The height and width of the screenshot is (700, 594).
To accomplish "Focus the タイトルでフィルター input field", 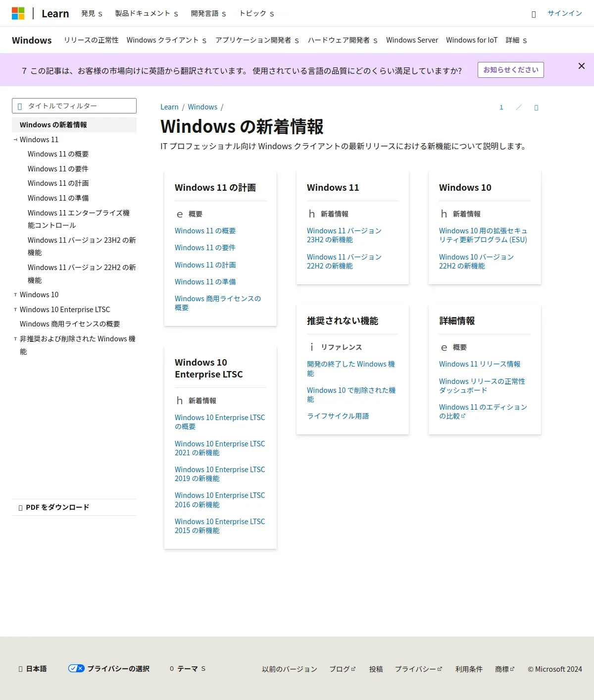I will coord(74,106).
